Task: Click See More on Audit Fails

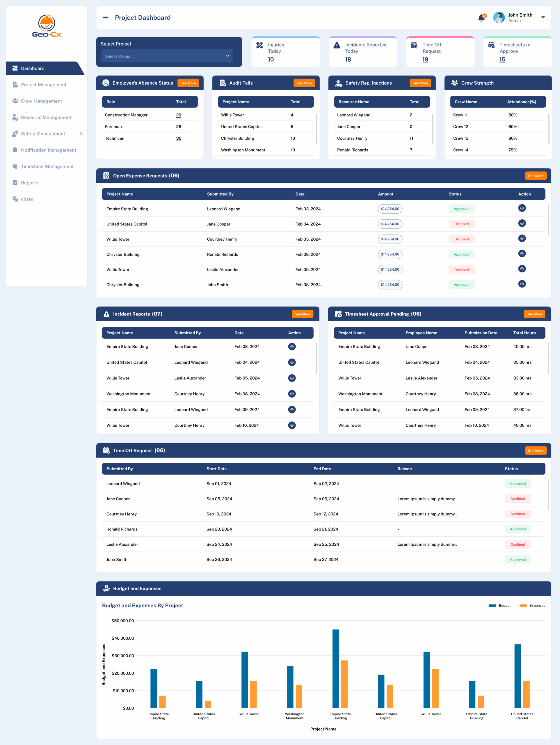Action: (x=304, y=83)
